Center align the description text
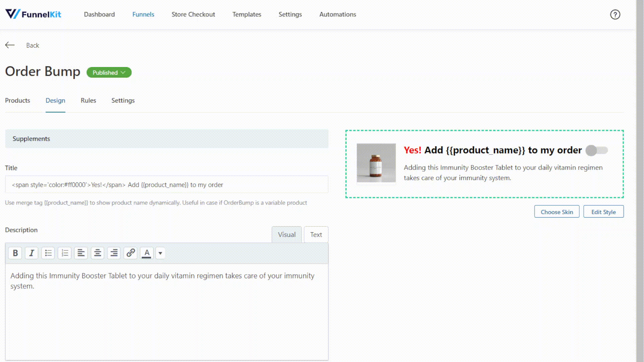 coord(98,253)
